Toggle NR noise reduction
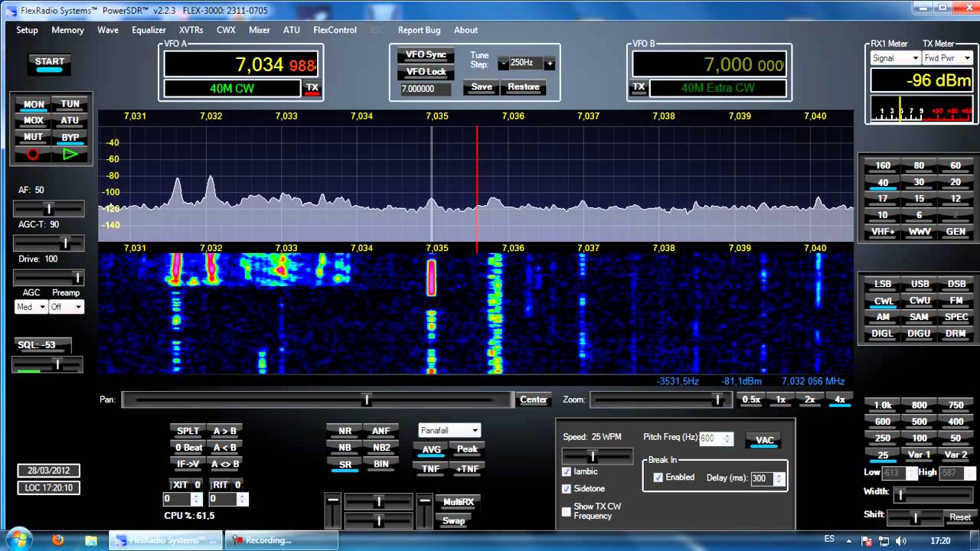 tap(345, 431)
